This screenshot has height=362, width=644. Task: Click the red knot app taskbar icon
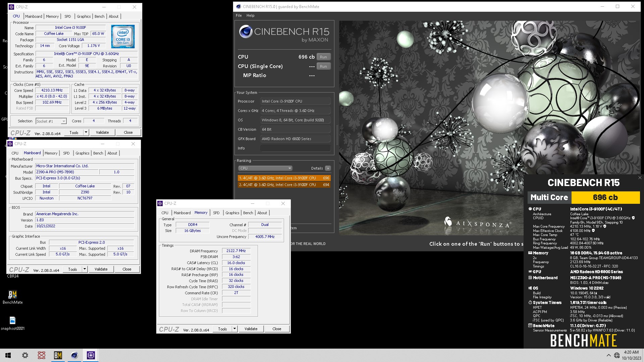pyautogui.click(x=41, y=355)
